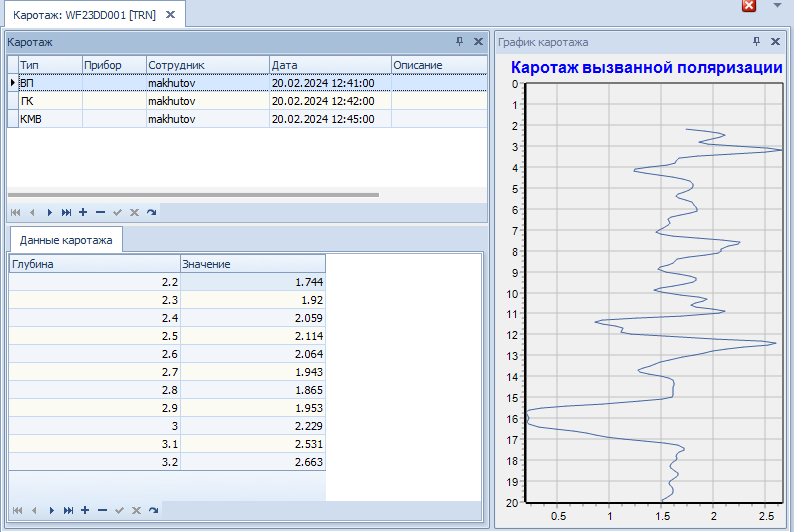This screenshot has height=532, width=794.
Task: Add a new row in the Данные каротажа navigator
Action: tap(83, 510)
